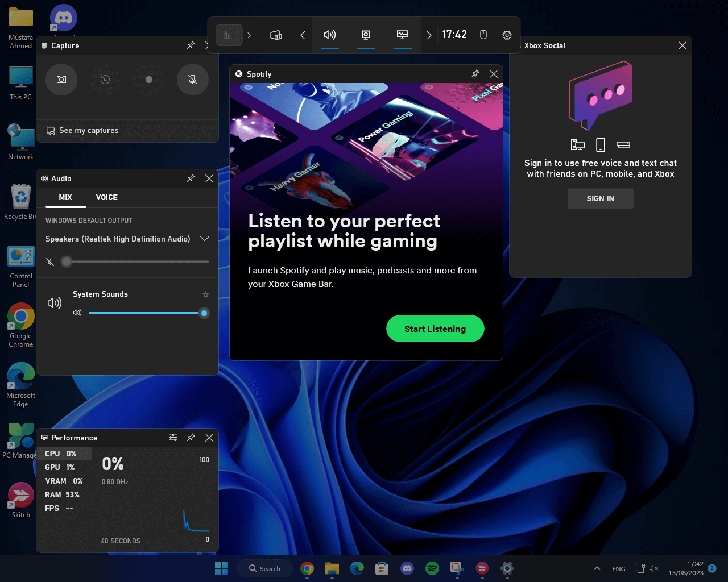Switch to the VOICE tab in Audio
This screenshot has width=728, height=582.
(x=107, y=197)
